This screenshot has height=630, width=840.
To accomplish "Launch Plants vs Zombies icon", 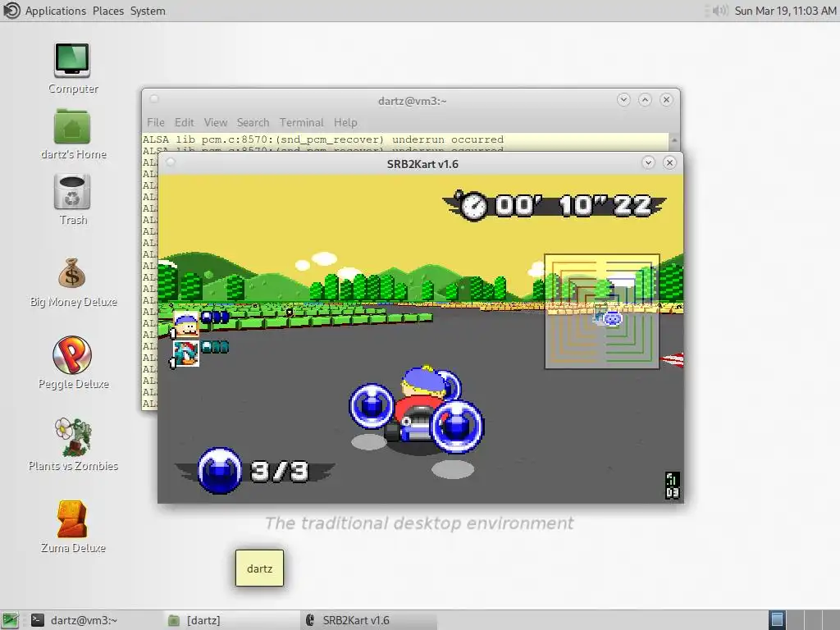I will [x=73, y=436].
